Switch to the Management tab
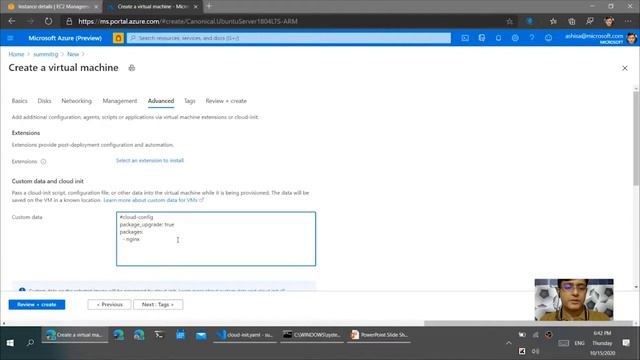The image size is (640, 360). point(120,101)
